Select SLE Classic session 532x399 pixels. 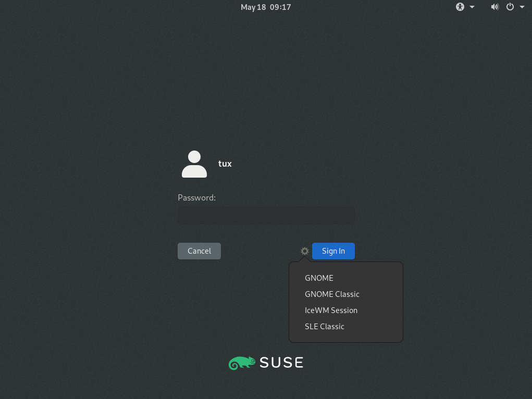click(325, 327)
